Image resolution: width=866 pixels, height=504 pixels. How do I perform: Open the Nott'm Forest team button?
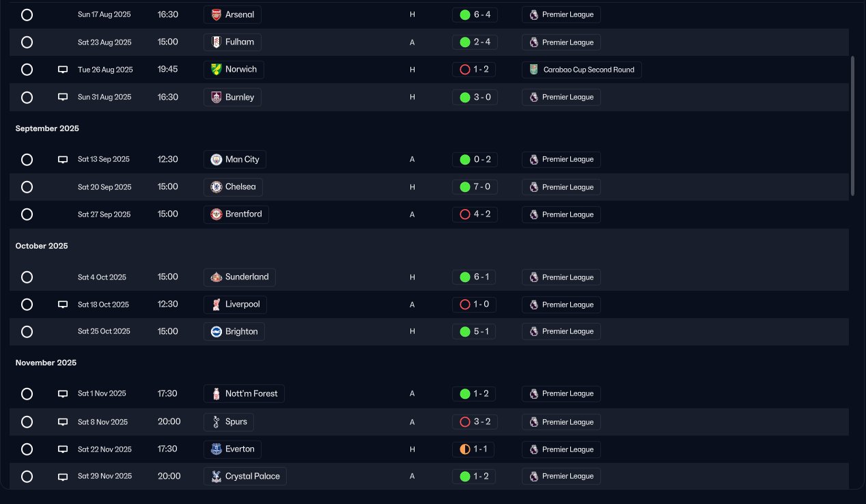[x=244, y=393]
